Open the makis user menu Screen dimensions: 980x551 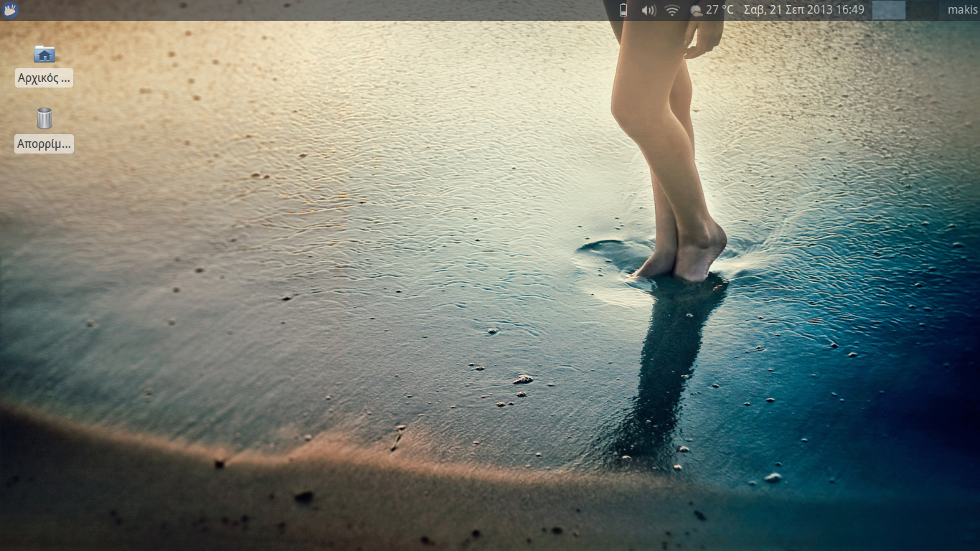[x=961, y=10]
